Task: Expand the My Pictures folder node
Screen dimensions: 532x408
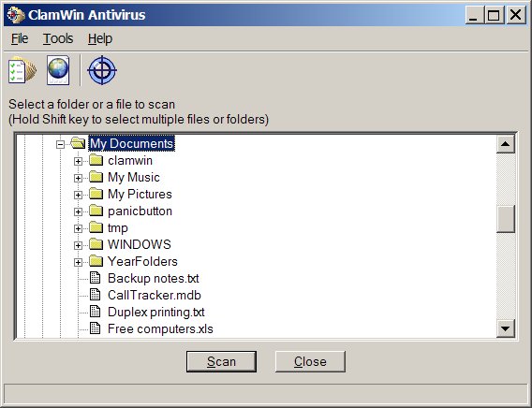Action: coord(78,196)
